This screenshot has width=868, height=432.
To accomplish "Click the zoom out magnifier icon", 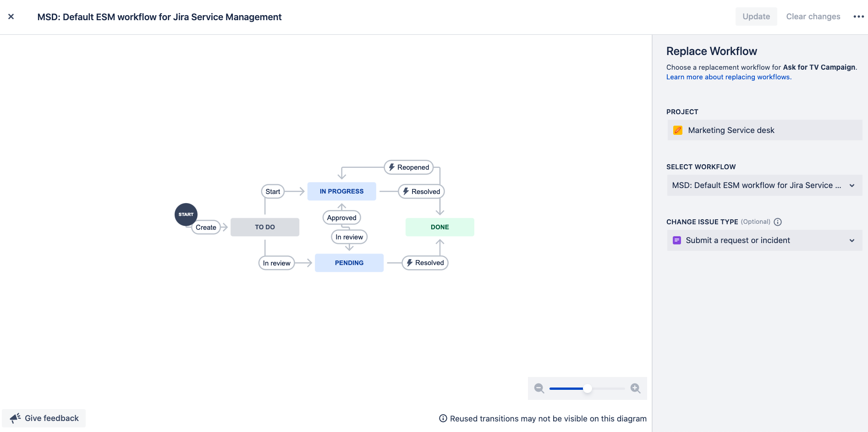I will click(x=539, y=388).
